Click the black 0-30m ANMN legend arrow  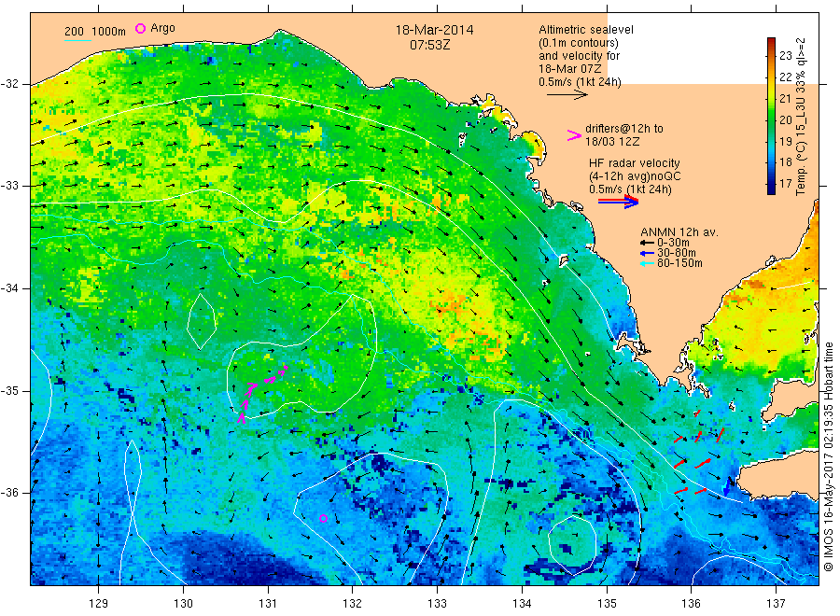click(x=647, y=243)
